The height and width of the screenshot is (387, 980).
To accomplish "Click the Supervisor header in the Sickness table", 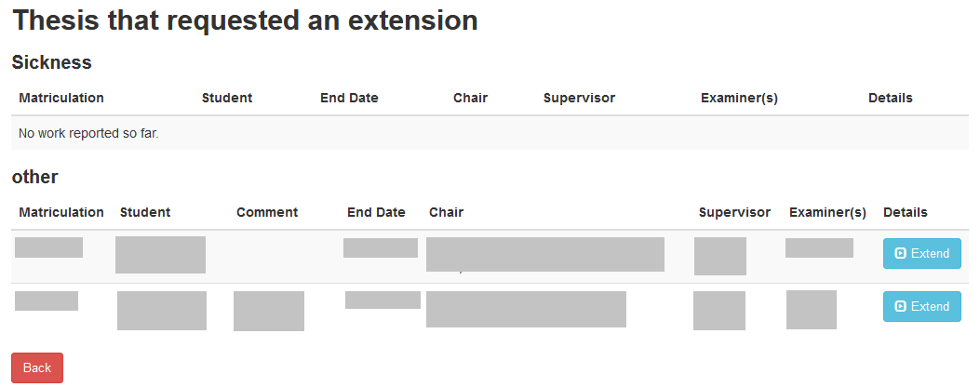I will [x=579, y=98].
